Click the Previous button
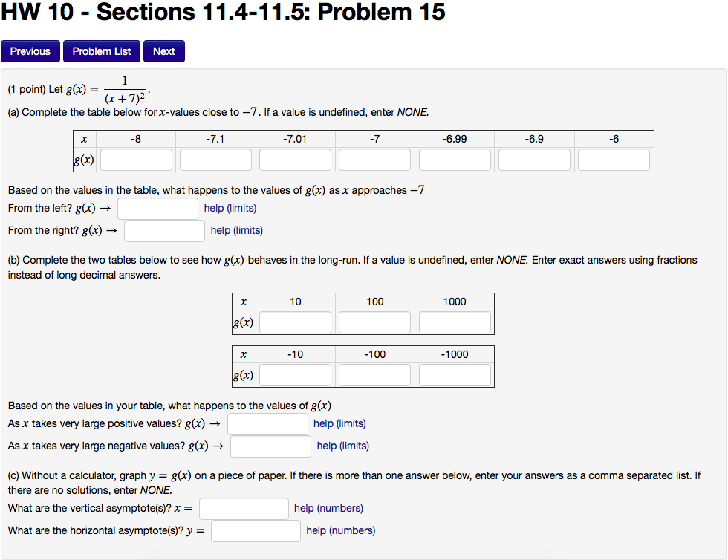 coord(30,51)
